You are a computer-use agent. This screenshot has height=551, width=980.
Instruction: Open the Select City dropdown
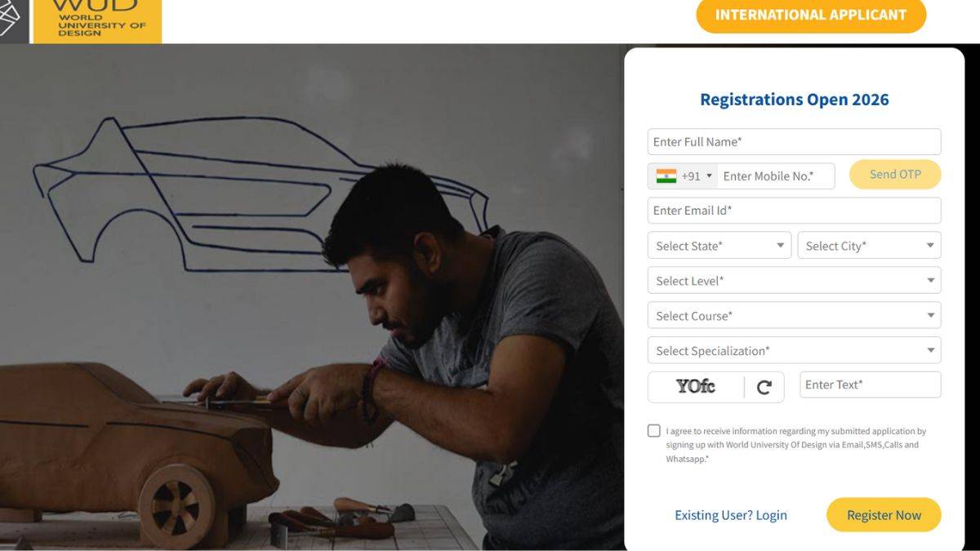pos(869,246)
